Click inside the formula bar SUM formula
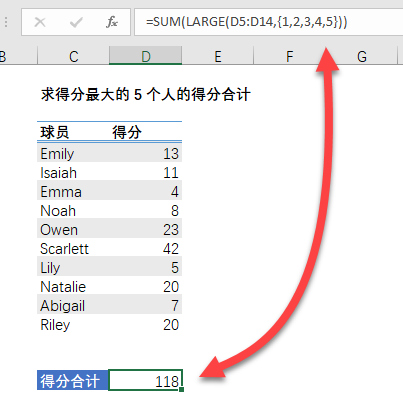The height and width of the screenshot is (413, 403). click(x=246, y=22)
